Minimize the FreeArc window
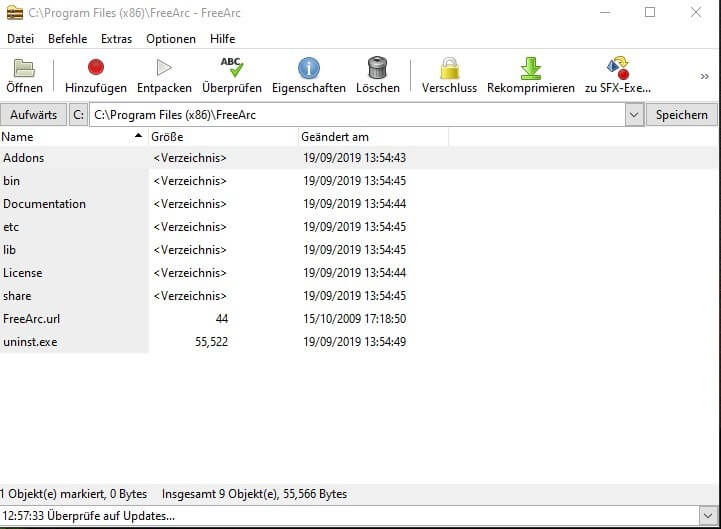This screenshot has width=721, height=529. click(x=605, y=12)
